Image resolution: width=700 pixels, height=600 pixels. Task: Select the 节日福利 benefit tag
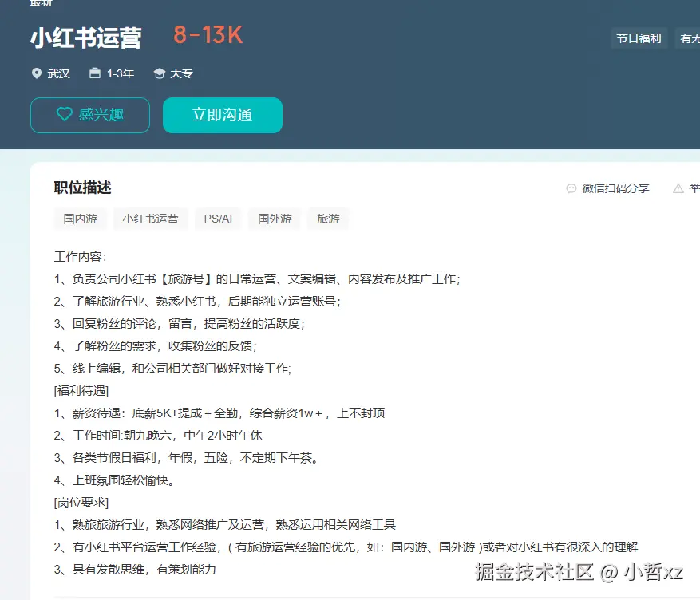639,38
